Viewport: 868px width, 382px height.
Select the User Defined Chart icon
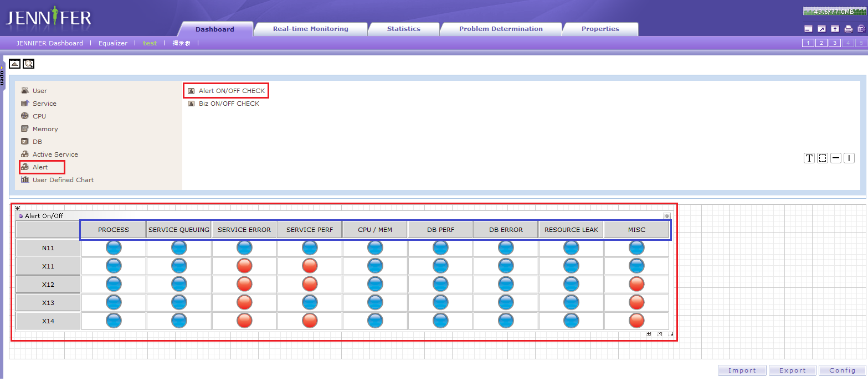click(25, 179)
